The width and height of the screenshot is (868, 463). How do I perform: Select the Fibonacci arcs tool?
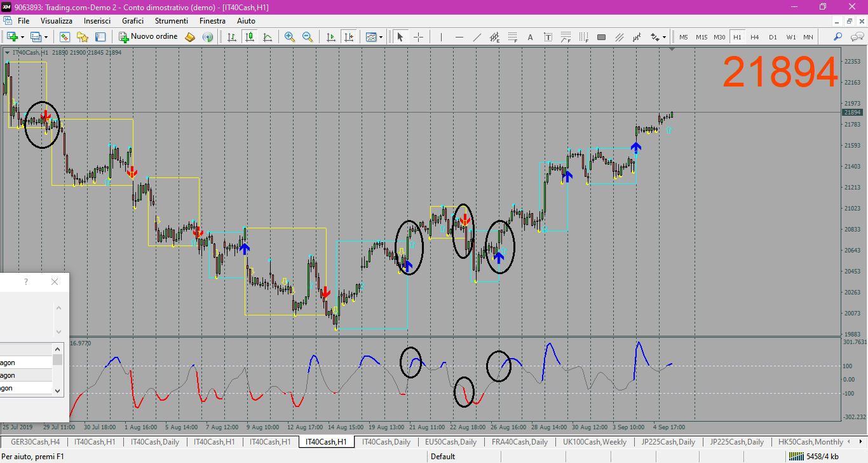pos(566,37)
